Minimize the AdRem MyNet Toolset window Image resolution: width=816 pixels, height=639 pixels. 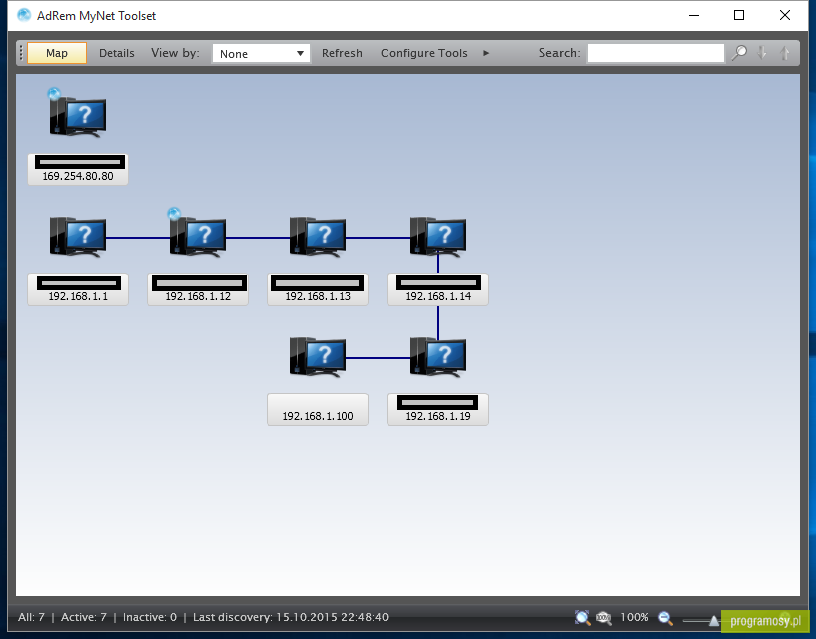click(x=694, y=15)
